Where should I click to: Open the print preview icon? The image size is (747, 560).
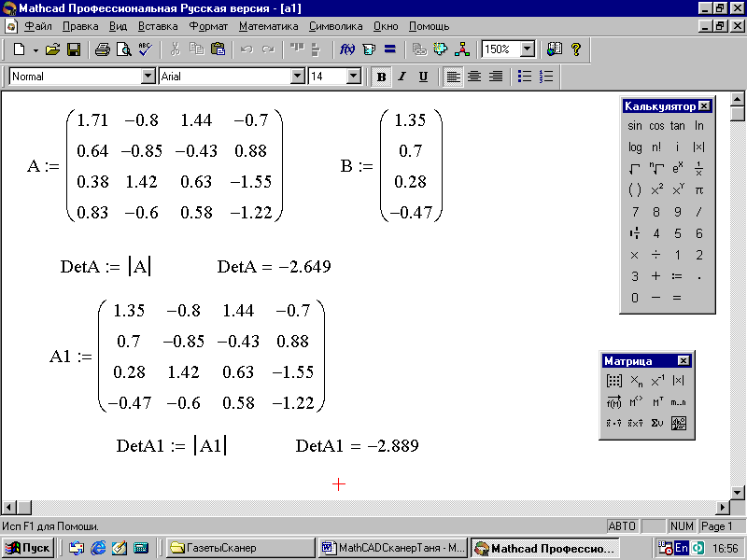coord(124,49)
